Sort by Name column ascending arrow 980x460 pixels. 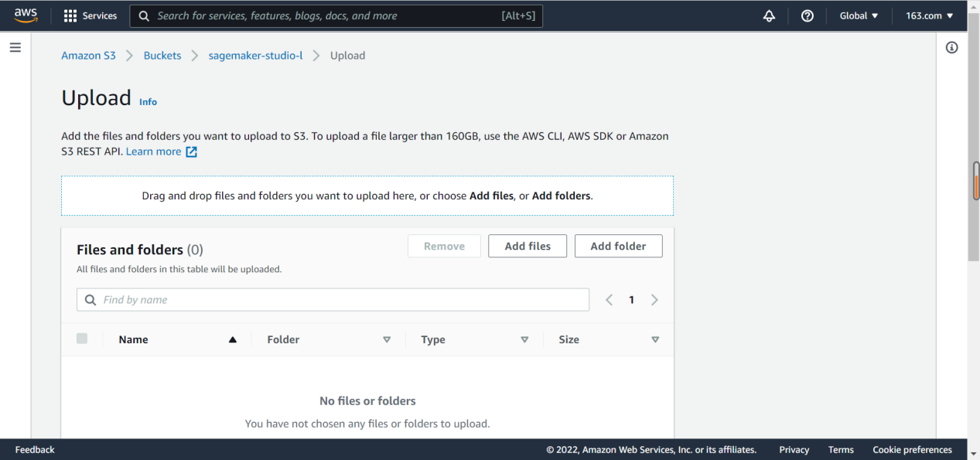click(232, 339)
